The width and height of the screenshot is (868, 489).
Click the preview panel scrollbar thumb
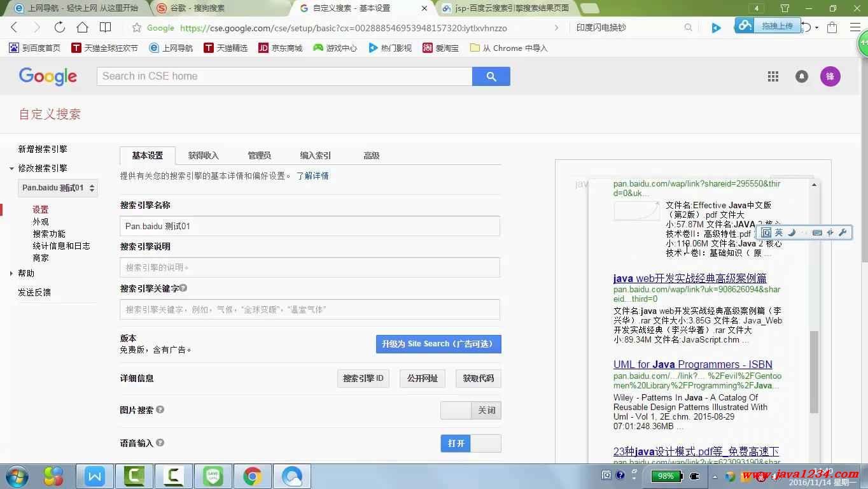click(814, 371)
